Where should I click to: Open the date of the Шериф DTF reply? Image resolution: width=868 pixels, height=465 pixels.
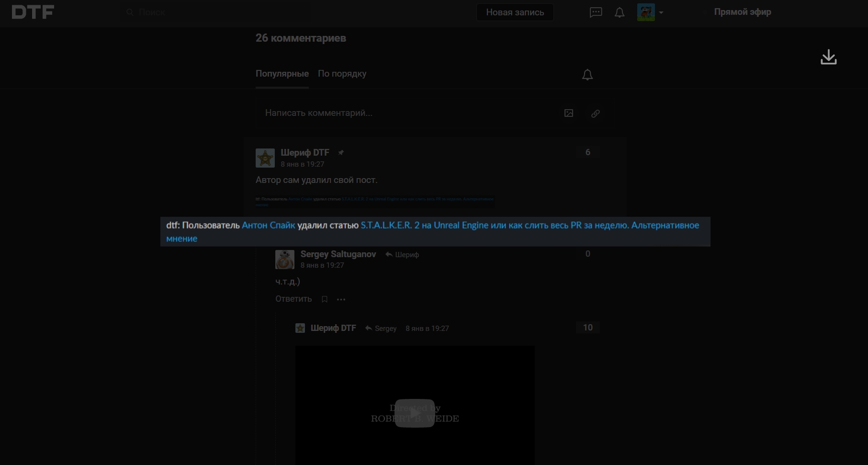pyautogui.click(x=427, y=329)
